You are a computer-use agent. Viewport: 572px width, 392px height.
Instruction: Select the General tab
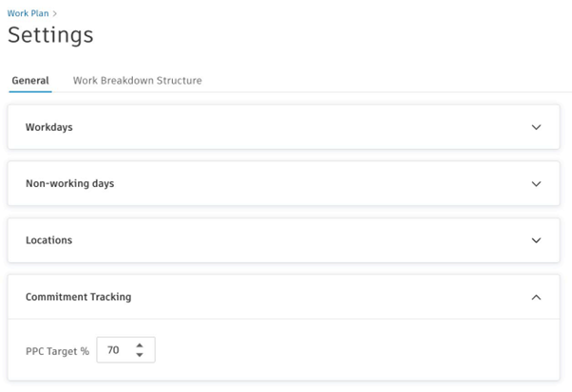30,81
